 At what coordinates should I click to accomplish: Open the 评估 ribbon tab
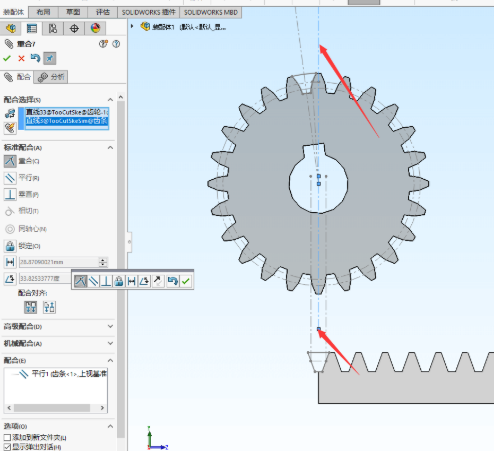(x=102, y=12)
